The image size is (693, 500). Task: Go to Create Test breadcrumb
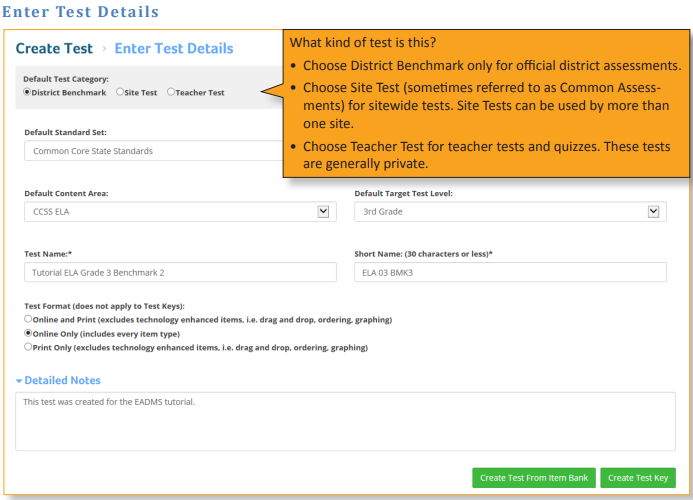pos(54,48)
